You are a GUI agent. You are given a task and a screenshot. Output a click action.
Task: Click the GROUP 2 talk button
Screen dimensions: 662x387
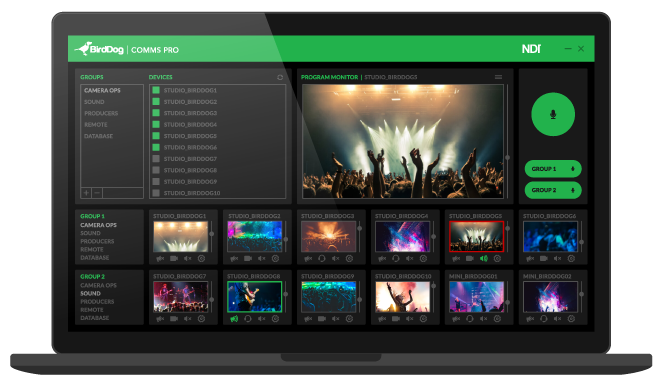point(553,190)
